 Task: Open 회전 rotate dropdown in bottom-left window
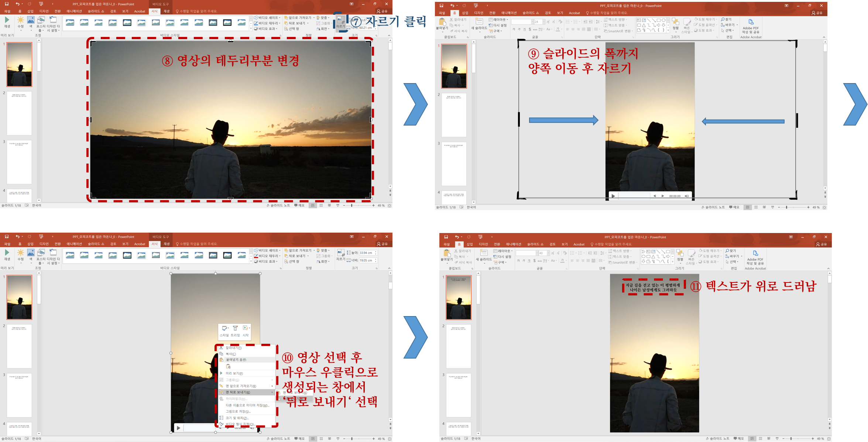[x=323, y=261]
